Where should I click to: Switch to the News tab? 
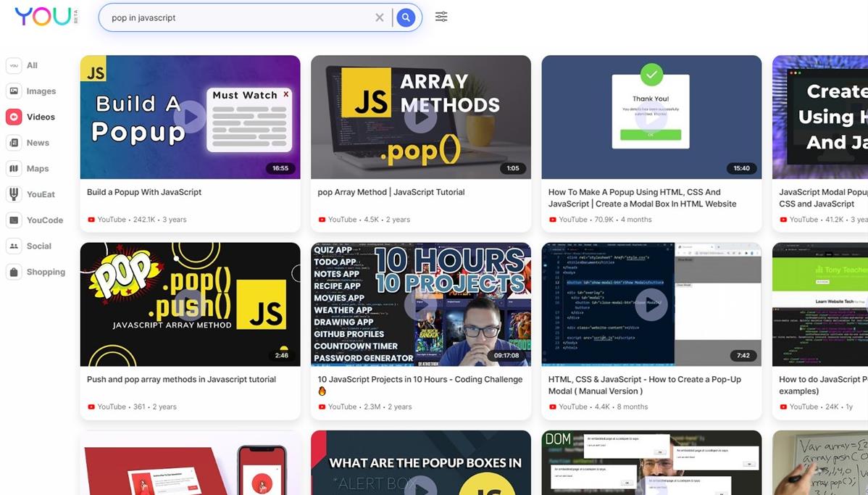click(38, 143)
